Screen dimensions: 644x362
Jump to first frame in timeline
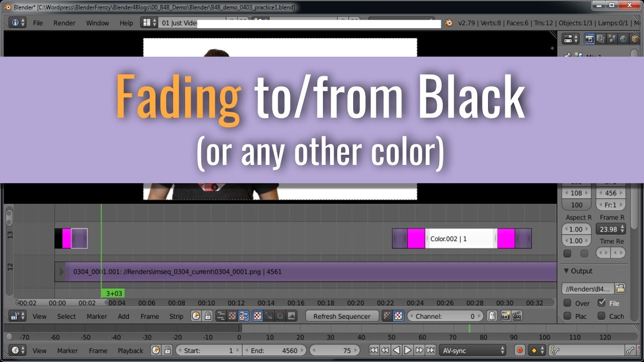(x=373, y=350)
